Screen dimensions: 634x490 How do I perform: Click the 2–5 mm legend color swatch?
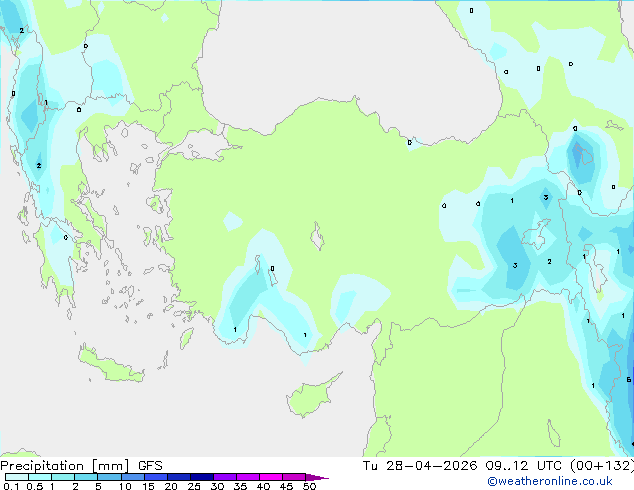click(x=86, y=477)
